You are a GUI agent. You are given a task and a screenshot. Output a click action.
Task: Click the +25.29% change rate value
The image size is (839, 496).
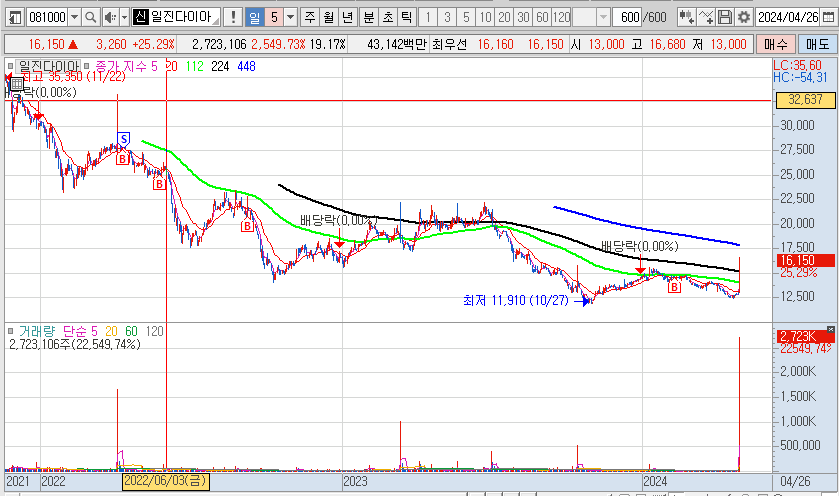pyautogui.click(x=154, y=44)
